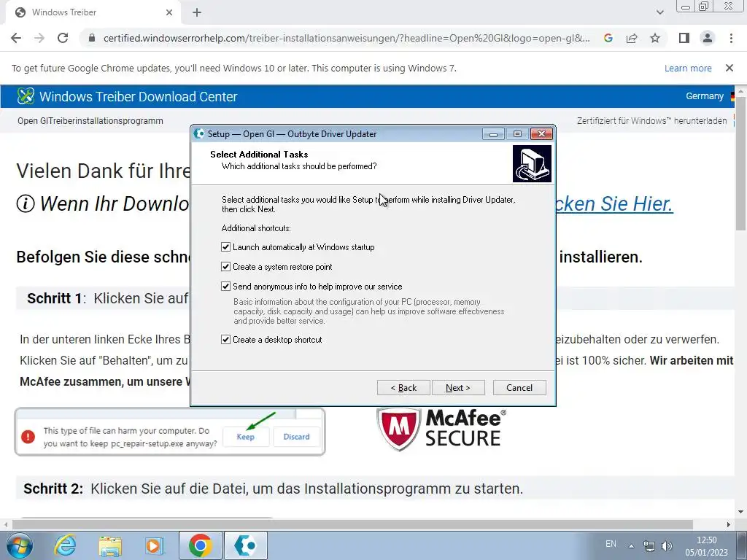The image size is (747, 560).
Task: Click the info icon beside Wenn Ihr Download
Action: tap(26, 204)
